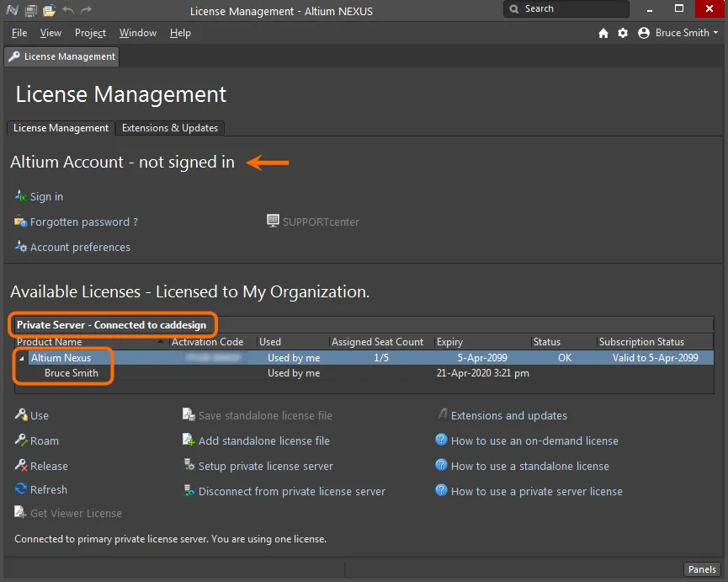This screenshot has height=582, width=728.
Task: Sort by the Product Name column arrow
Action: (161, 341)
